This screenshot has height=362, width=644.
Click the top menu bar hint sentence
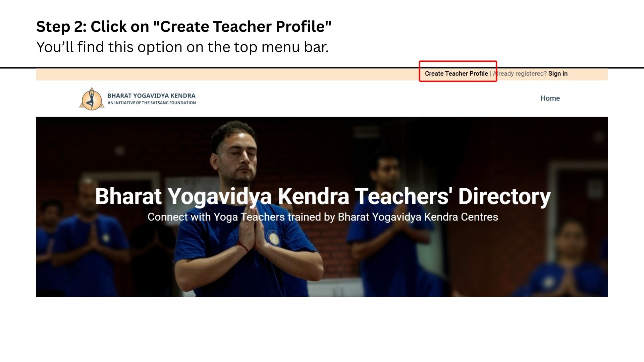(182, 47)
